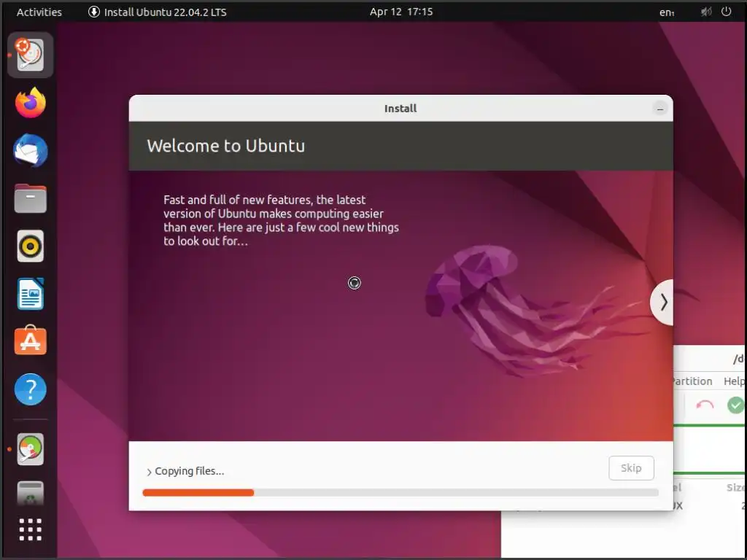Image resolution: width=747 pixels, height=560 pixels.
Task: Open the clock calendar panel
Action: pos(401,12)
